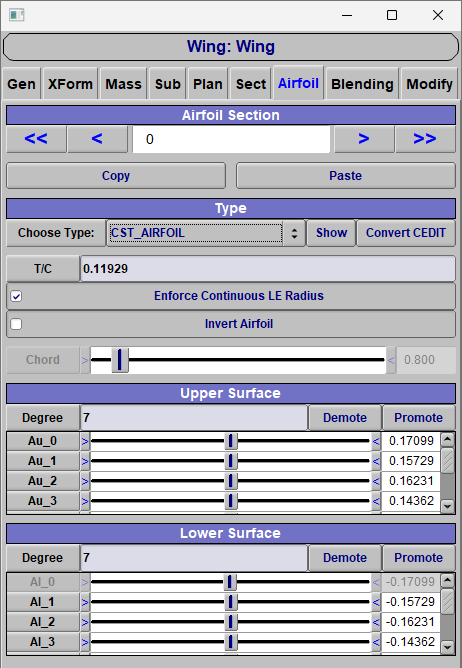Image resolution: width=462 pixels, height=668 pixels.
Task: Jump to first airfoil section with <<
Action: (x=36, y=139)
